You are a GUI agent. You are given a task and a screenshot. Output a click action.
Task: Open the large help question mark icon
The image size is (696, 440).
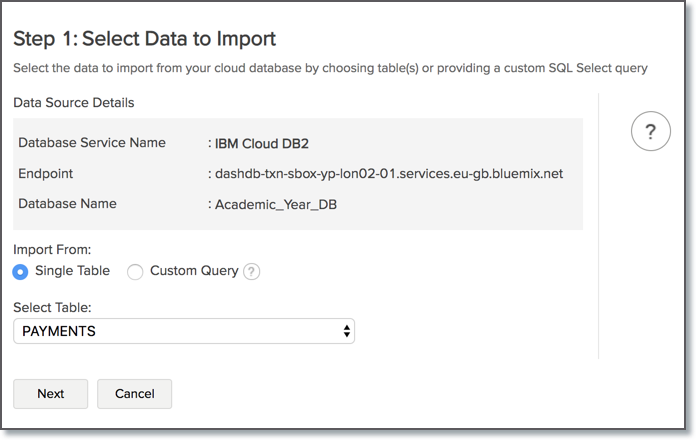pos(650,132)
